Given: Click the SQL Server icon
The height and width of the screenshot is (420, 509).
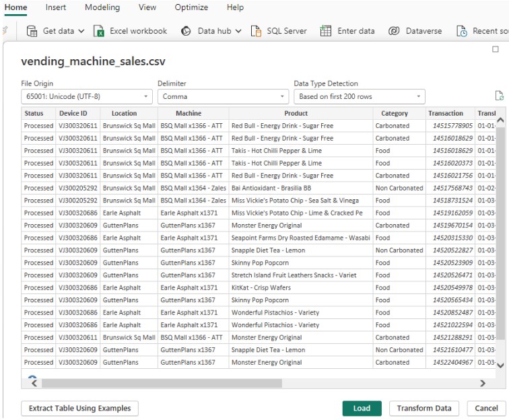Looking at the screenshot, I should 256,31.
